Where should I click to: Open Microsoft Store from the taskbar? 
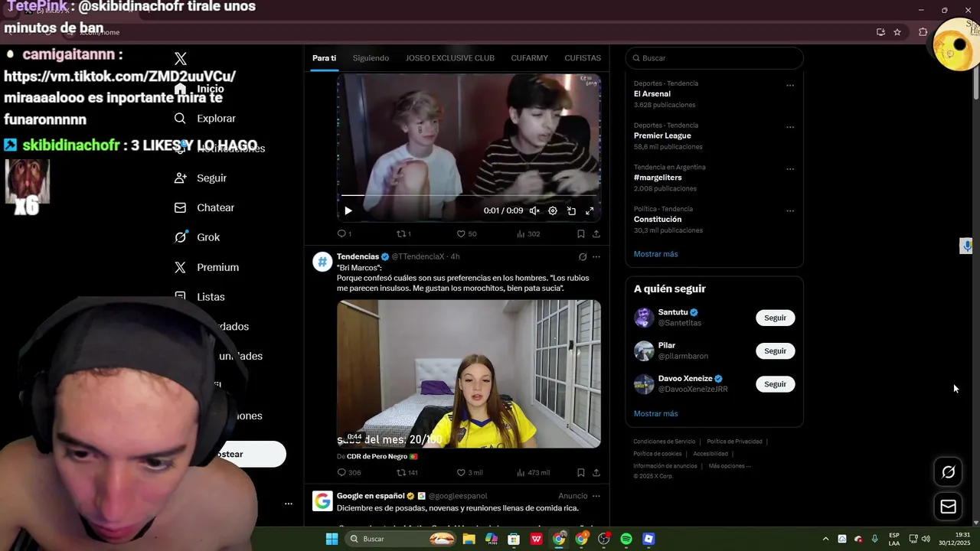514,539
